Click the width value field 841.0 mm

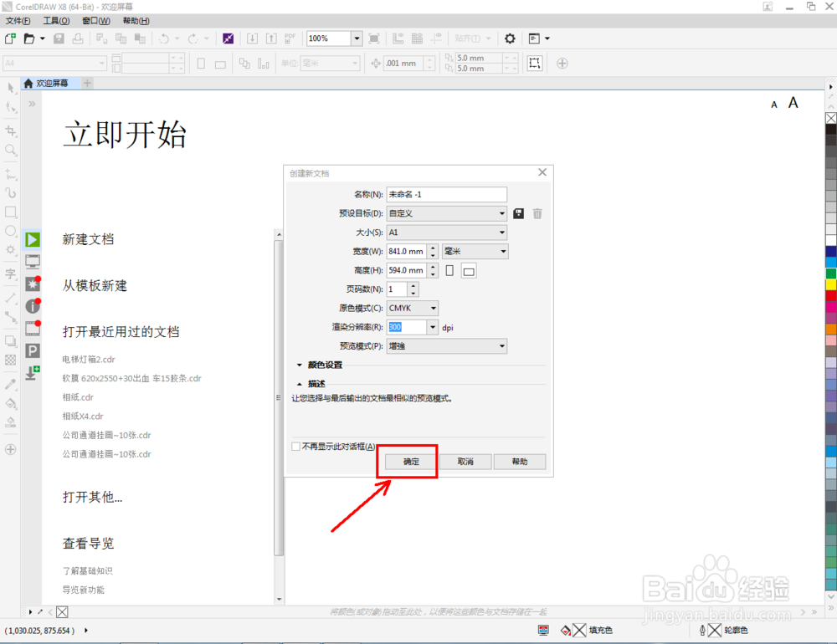click(406, 251)
